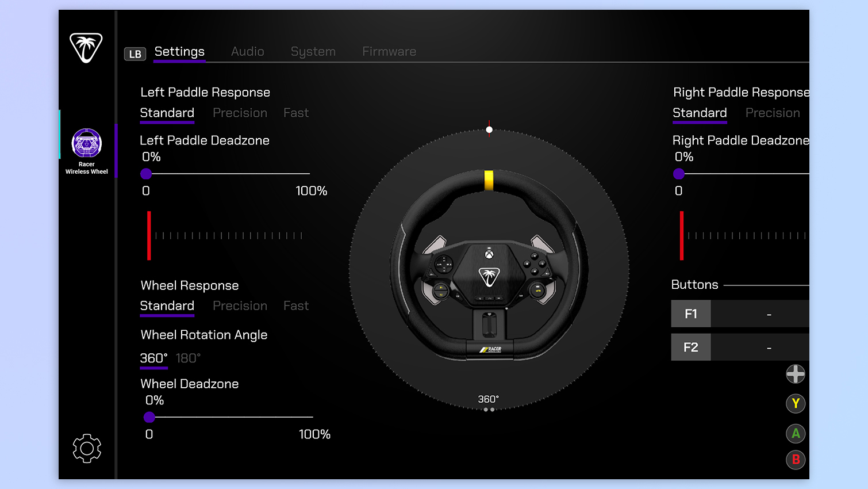Choose 180° Wheel Rotation Angle
The image size is (868, 489).
187,358
